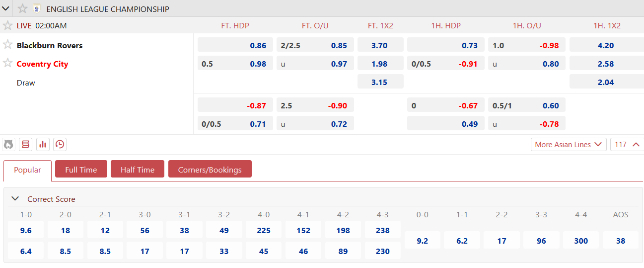Choose the AOS correct score odds 38
644x268 pixels.
click(620, 241)
